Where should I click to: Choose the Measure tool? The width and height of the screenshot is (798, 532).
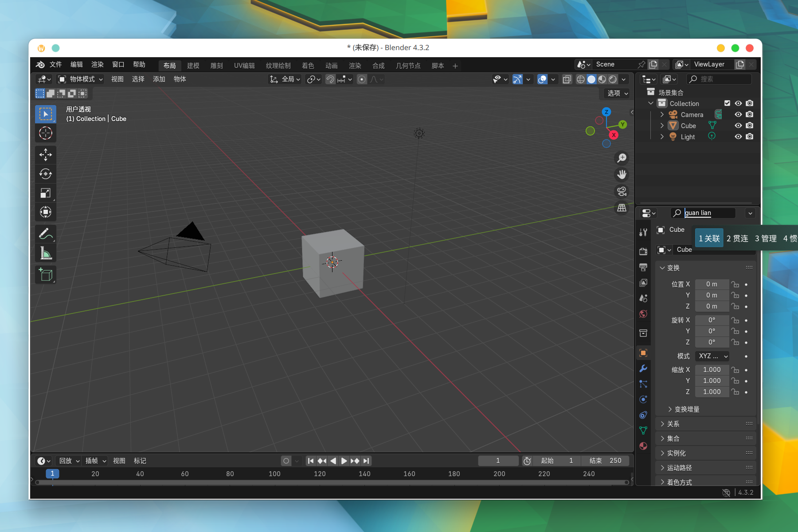tap(46, 253)
